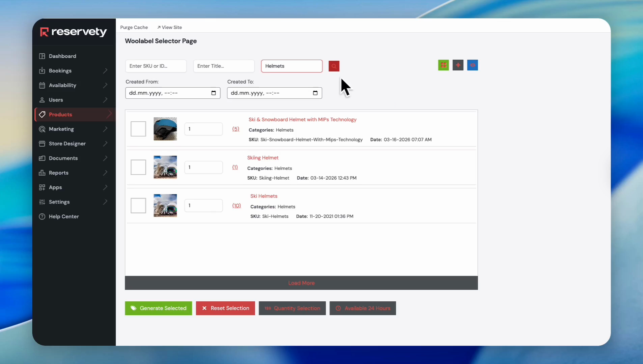Open the Store Designer menu item

(67, 144)
